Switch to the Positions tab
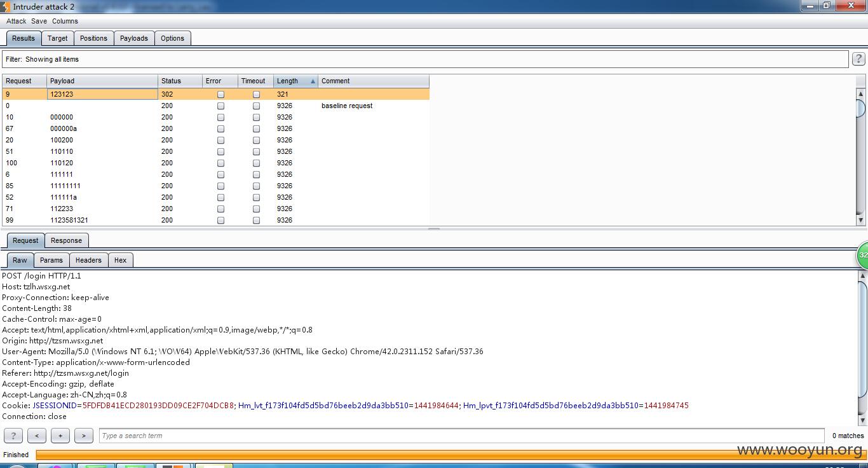This screenshot has width=868, height=468. 93,38
